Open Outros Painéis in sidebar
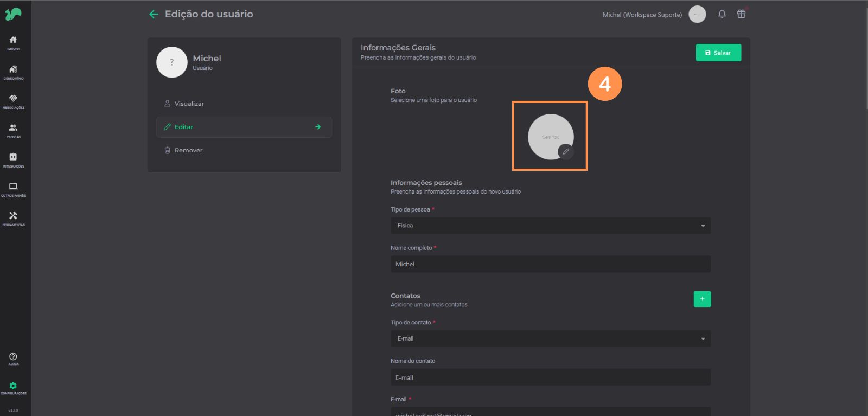This screenshot has width=868, height=416. 13,189
